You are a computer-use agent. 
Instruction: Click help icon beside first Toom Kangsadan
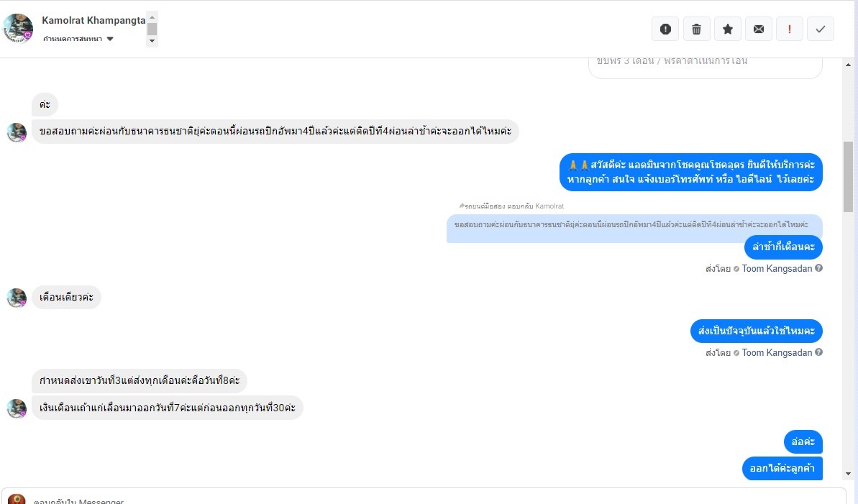tap(818, 269)
